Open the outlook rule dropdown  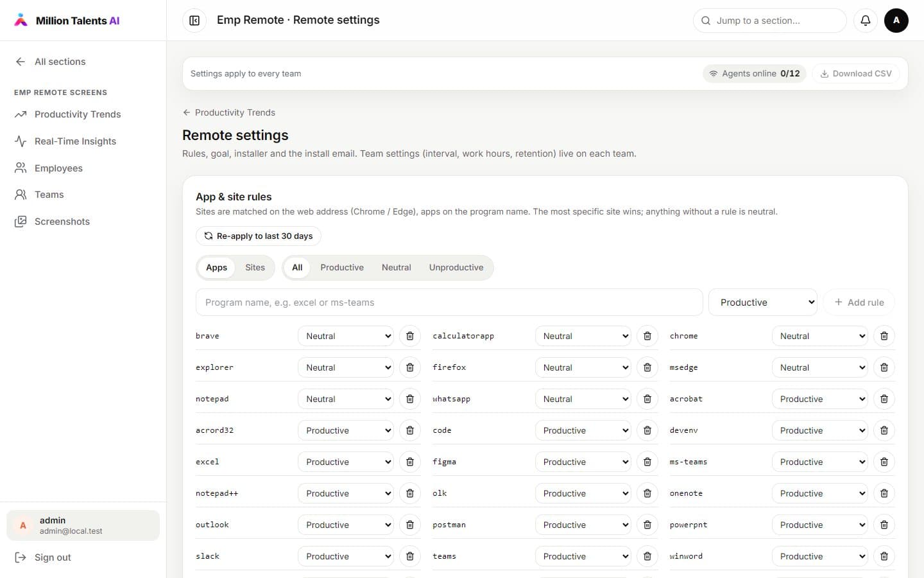[x=345, y=525]
